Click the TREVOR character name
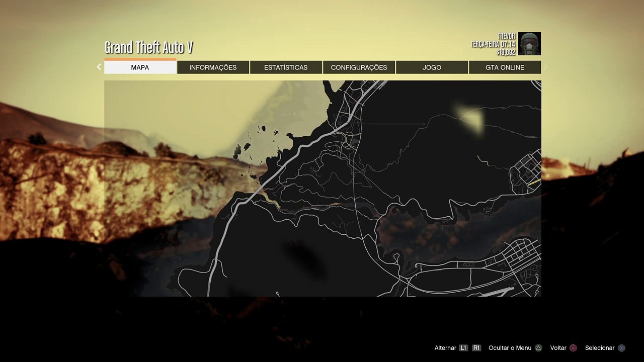This screenshot has width=644, height=362. 507,36
